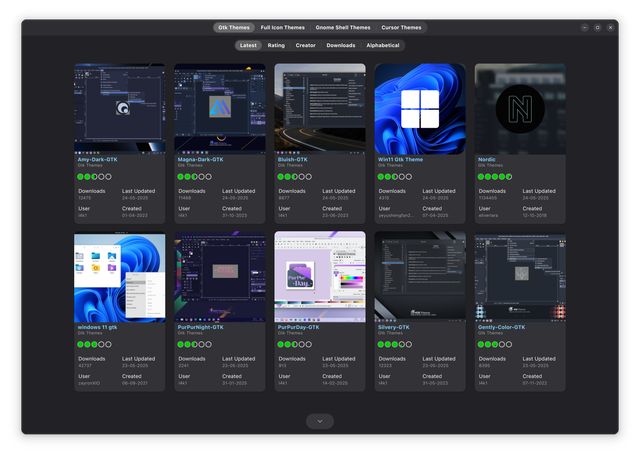Click the created date 14-02-2025
The height and width of the screenshot is (458, 640).
(x=335, y=383)
